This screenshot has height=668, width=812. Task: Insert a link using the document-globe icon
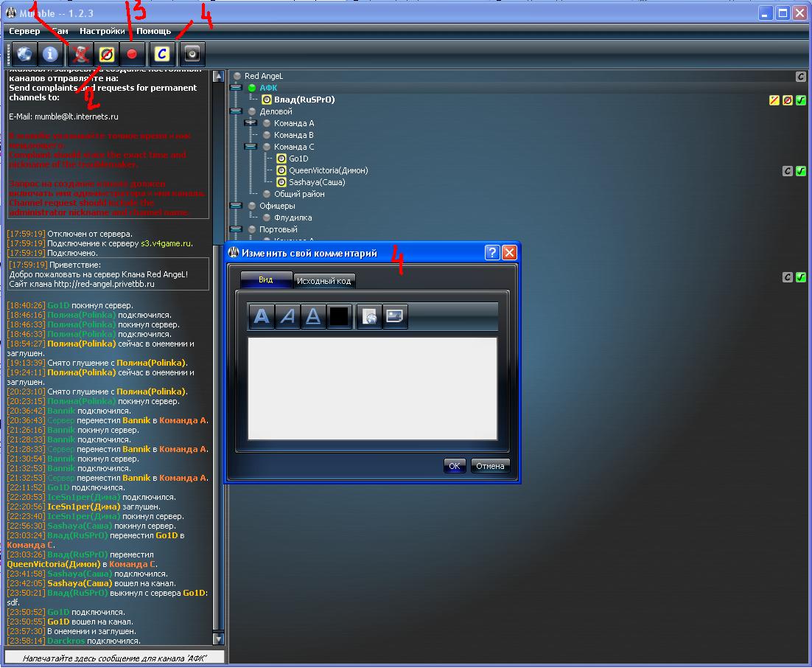(x=369, y=316)
